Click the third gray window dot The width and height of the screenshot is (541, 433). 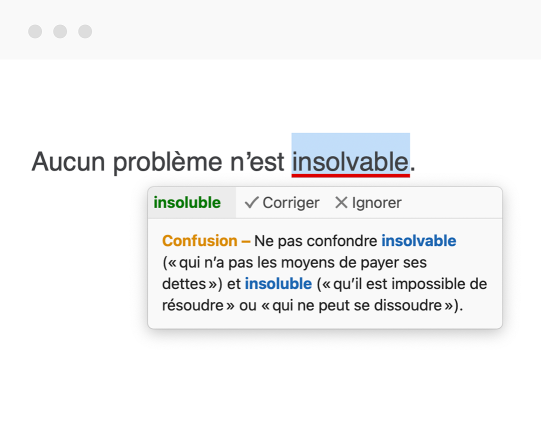tap(85, 31)
